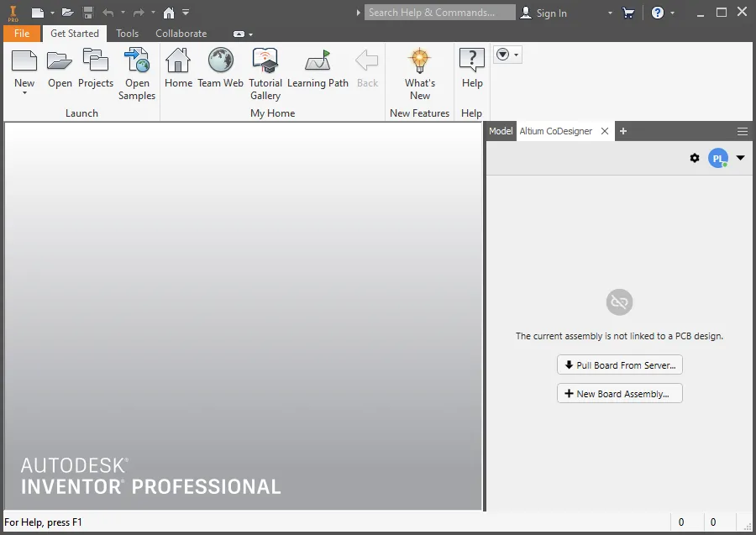
Task: Select the Get Started ribbon tab
Action: [75, 34]
